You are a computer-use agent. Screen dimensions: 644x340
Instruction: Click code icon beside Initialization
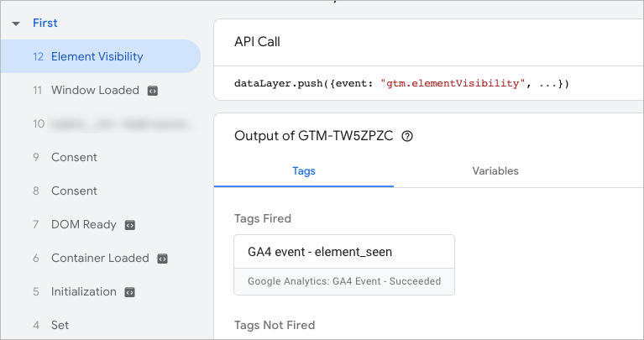pyautogui.click(x=130, y=292)
